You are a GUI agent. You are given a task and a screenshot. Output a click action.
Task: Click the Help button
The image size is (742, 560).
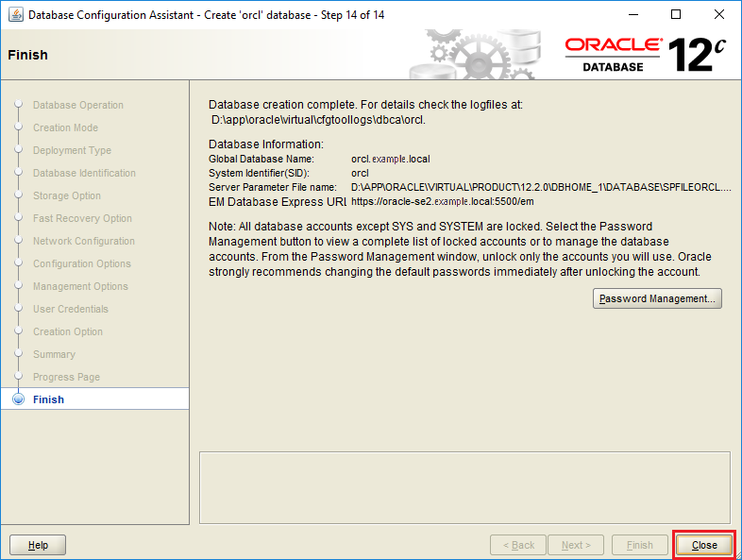point(38,545)
